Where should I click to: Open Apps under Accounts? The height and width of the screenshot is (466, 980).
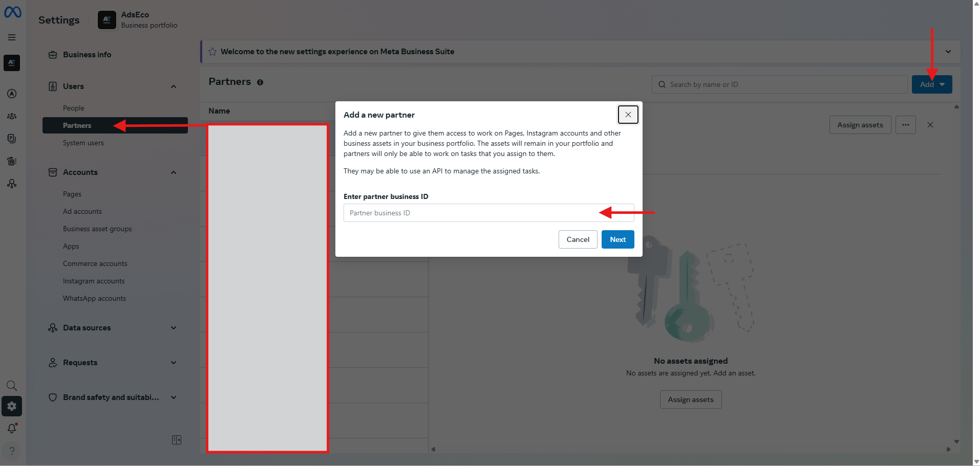tap(71, 246)
